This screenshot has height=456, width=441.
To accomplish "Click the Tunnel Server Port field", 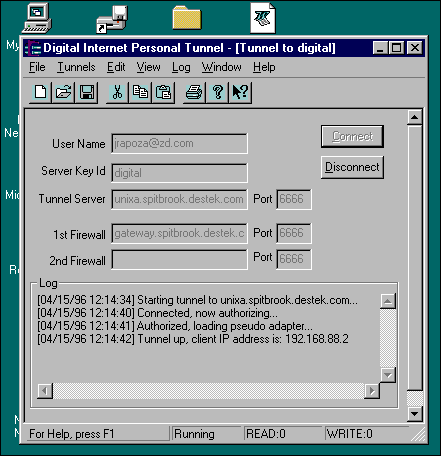I will coord(294,199).
